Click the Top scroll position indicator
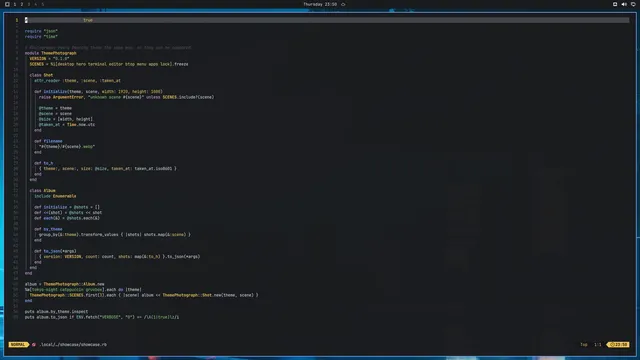 584,344
